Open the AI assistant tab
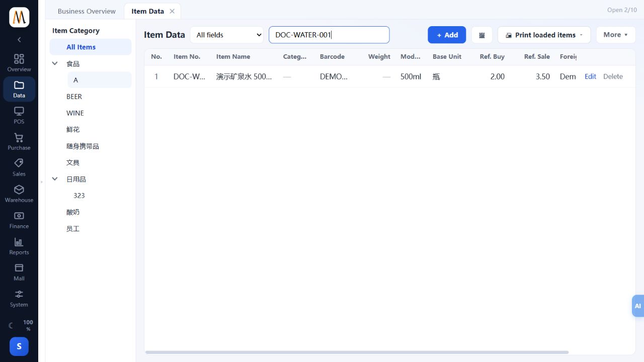644x362 pixels. coord(638,306)
